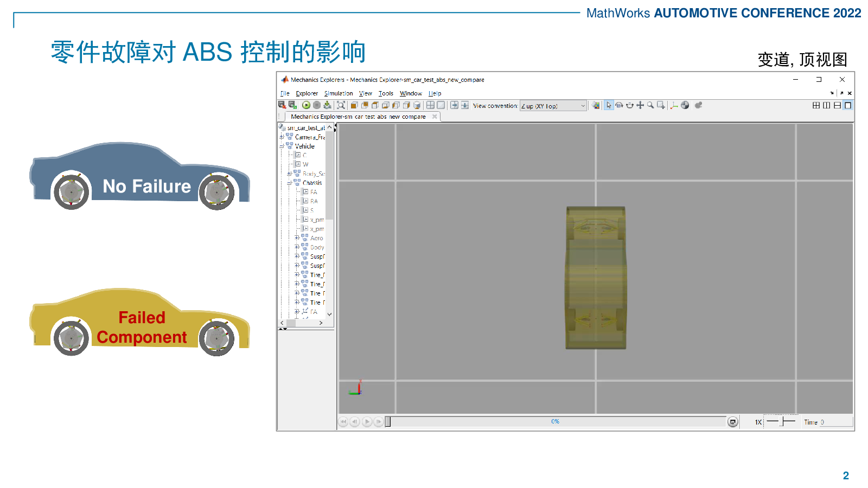Select the Isometric view cube icon
The width and height of the screenshot is (868, 488).
pyautogui.click(x=417, y=105)
